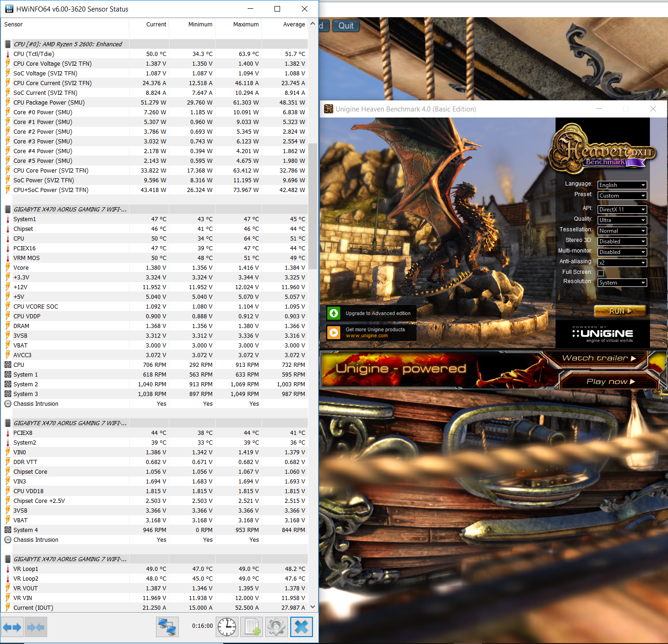Click thermometer icon beside PCIEX8
Viewport: 668px width, 644px height.
pyautogui.click(x=8, y=433)
